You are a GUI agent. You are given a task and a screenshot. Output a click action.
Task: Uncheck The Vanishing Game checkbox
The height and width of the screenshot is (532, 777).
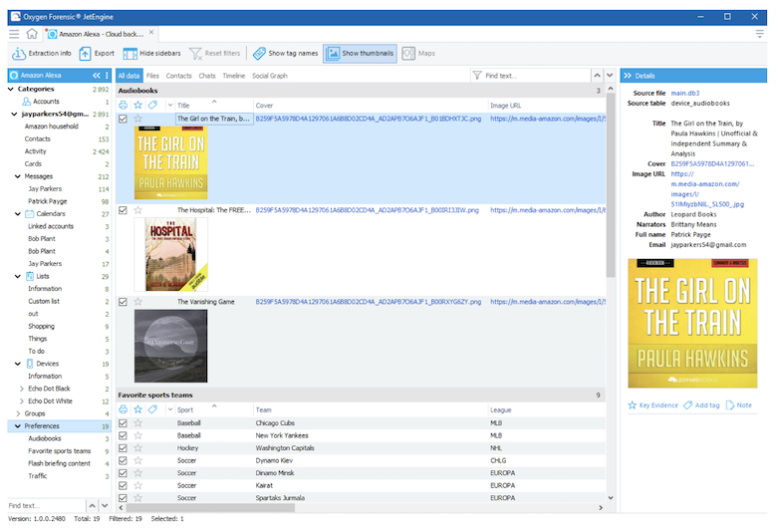(123, 302)
